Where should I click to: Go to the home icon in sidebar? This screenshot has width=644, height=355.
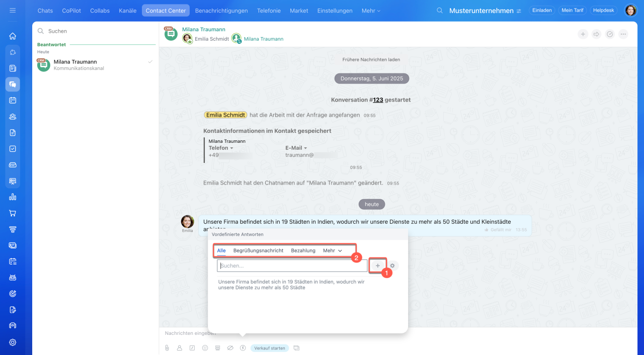tap(13, 36)
